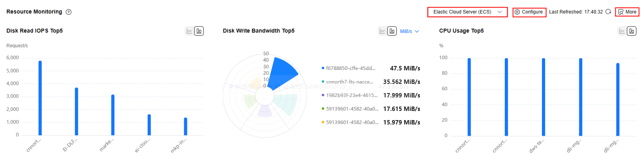Switch CPU Usage Top5 to line chart
This screenshot has height=165, width=644.
coord(622,31)
